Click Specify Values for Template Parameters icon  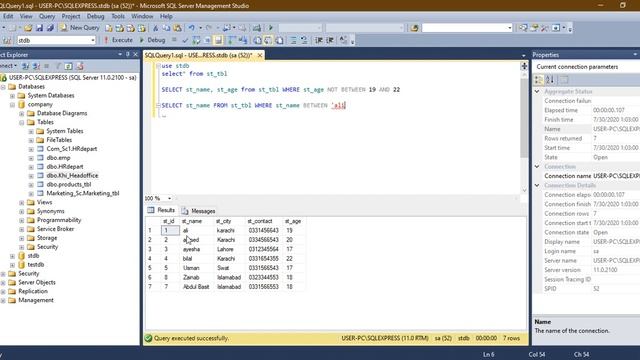(x=343, y=40)
